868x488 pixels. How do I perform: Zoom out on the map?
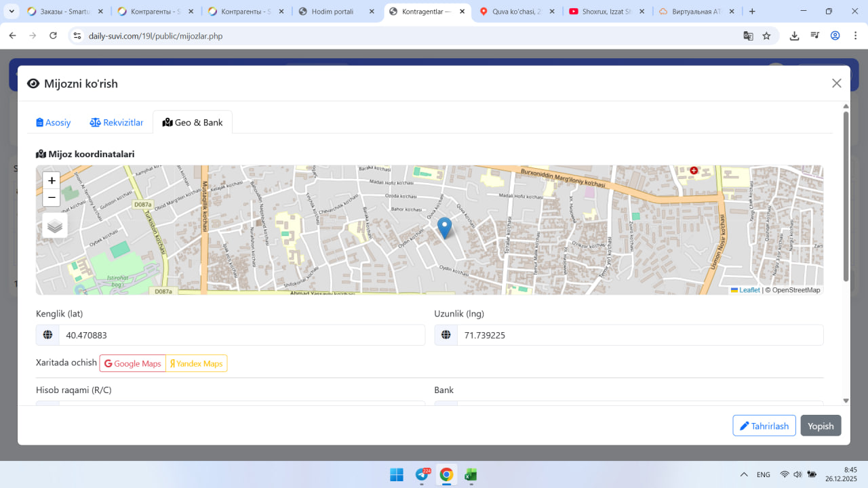point(52,197)
